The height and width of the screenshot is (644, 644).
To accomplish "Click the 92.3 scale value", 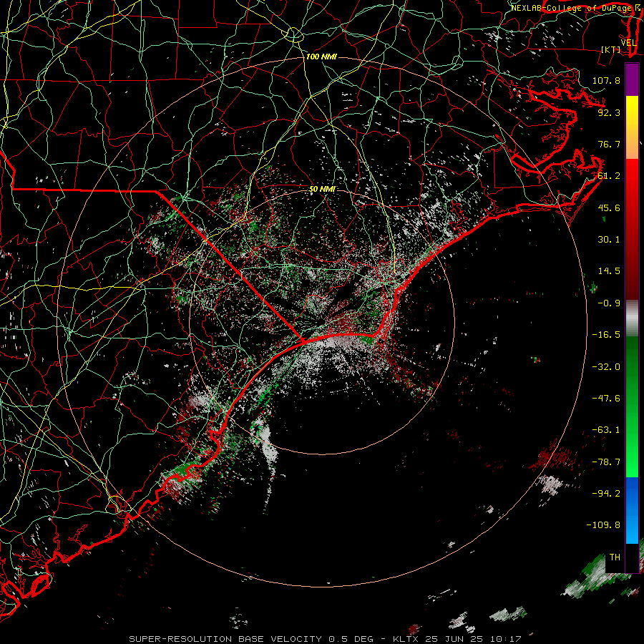I will point(609,112).
